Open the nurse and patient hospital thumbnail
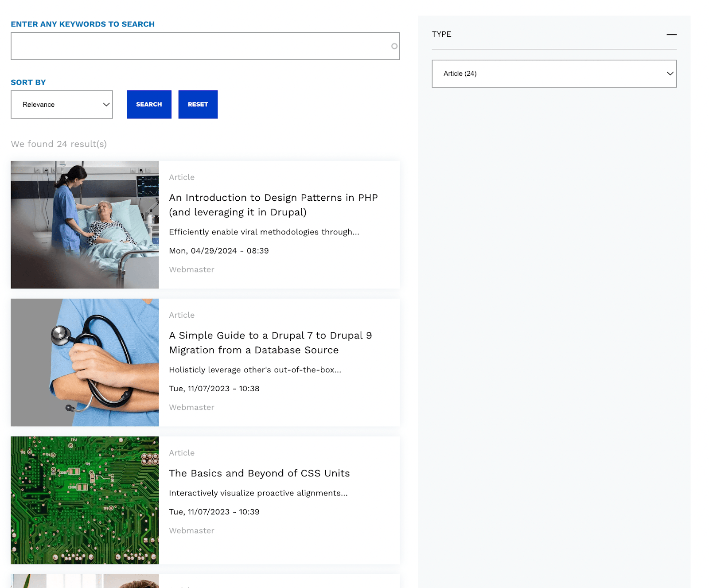 [x=85, y=225]
